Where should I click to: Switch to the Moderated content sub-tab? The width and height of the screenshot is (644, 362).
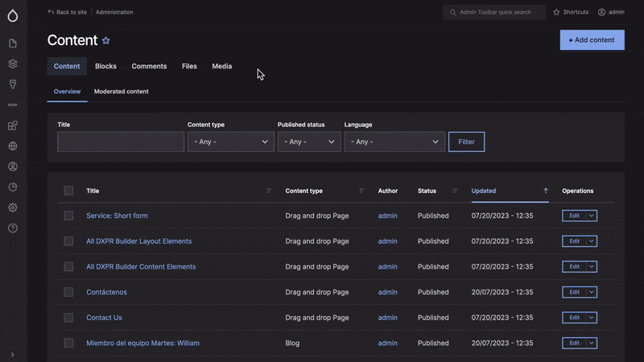pyautogui.click(x=121, y=92)
